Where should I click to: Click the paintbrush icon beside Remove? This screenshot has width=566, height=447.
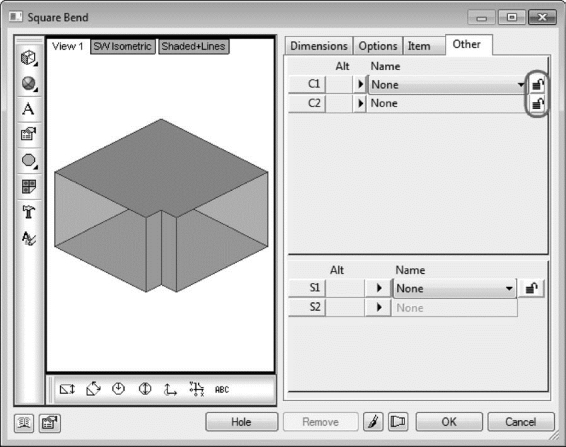373,422
